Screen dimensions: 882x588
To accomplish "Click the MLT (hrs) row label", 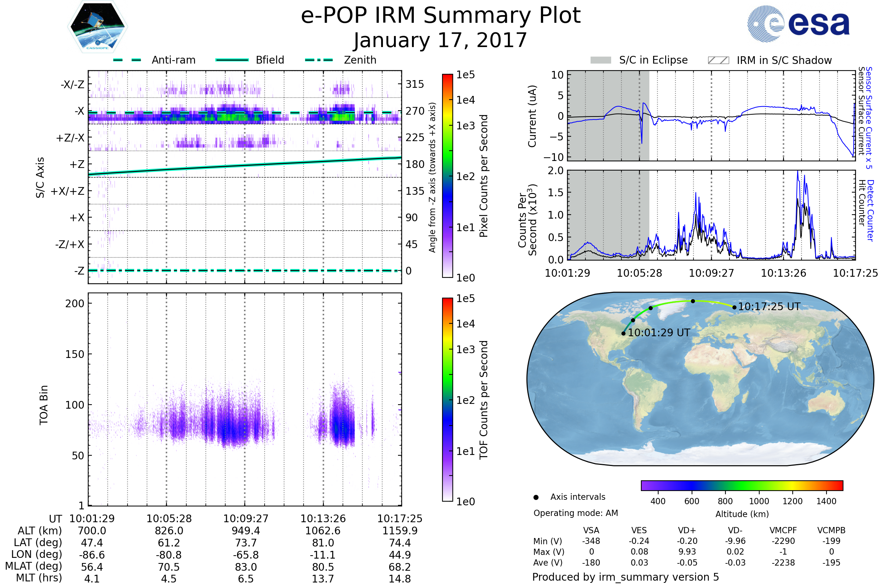I will [39, 578].
